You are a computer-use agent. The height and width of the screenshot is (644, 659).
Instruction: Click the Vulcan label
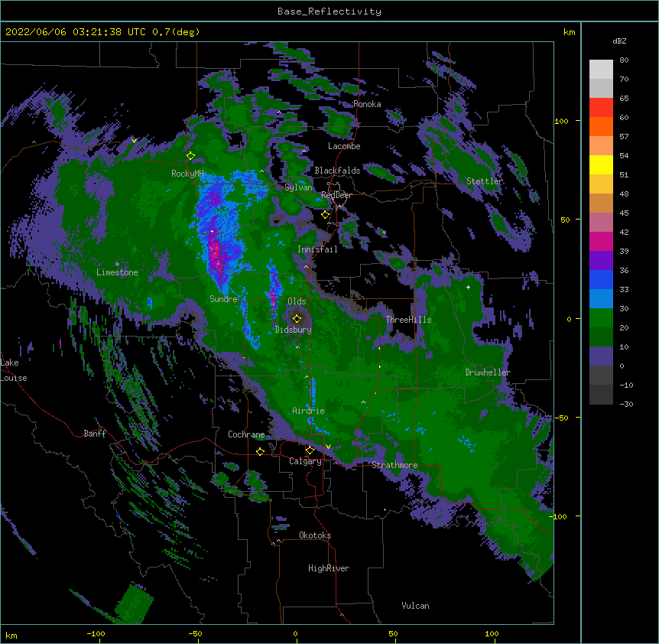point(415,606)
